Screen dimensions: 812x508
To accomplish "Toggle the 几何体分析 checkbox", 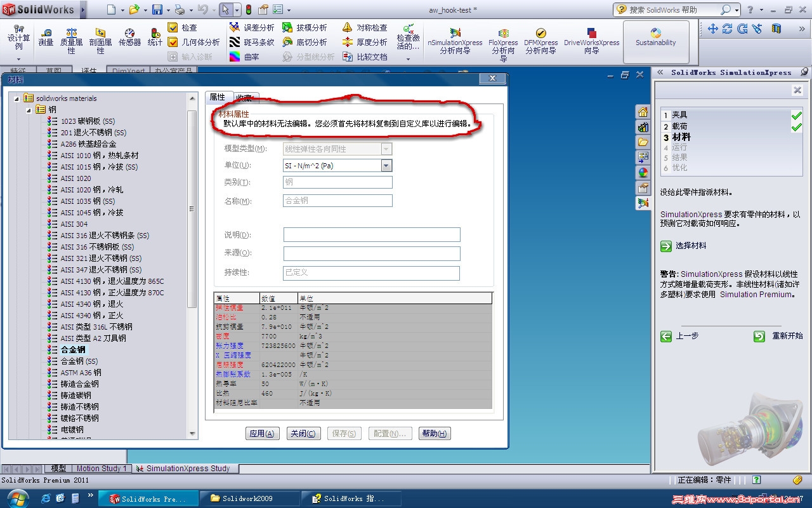I will tap(173, 43).
